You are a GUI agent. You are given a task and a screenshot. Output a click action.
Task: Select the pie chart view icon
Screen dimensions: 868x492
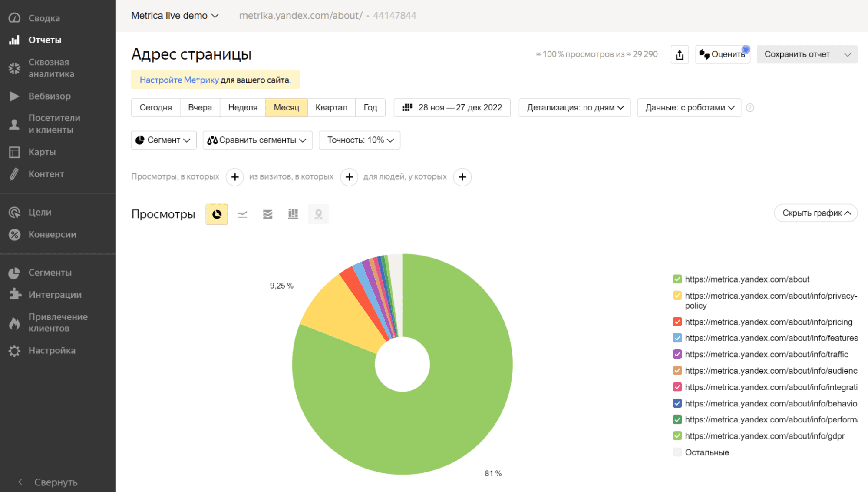click(x=217, y=214)
